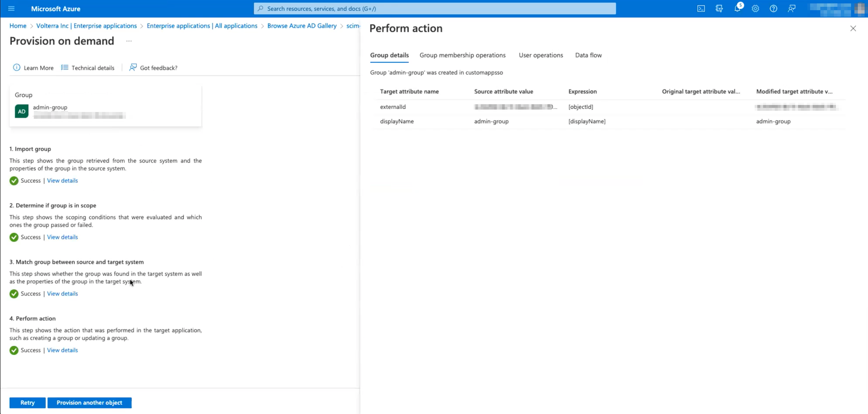Open the portal hamburger menu
This screenshot has width=868, height=414.
tap(11, 8)
